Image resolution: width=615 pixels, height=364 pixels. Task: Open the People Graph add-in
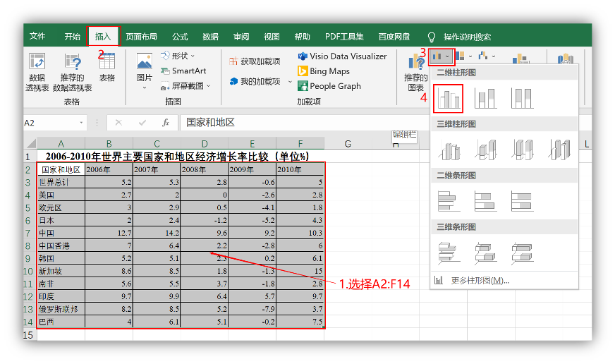tap(329, 86)
